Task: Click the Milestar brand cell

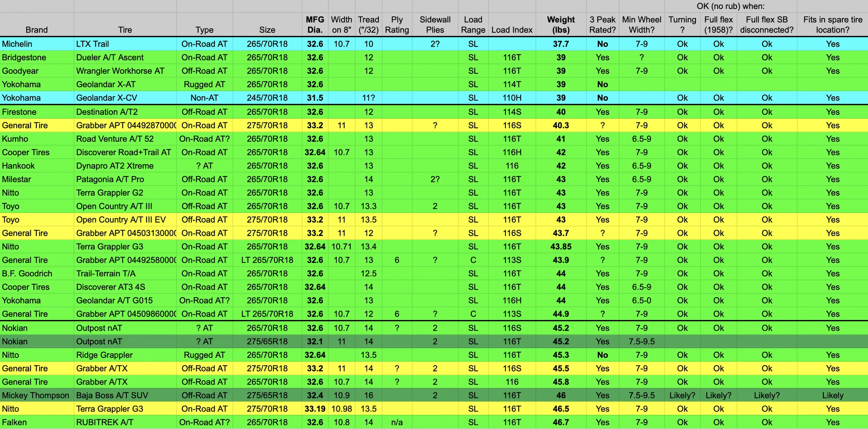Action: click(x=37, y=179)
